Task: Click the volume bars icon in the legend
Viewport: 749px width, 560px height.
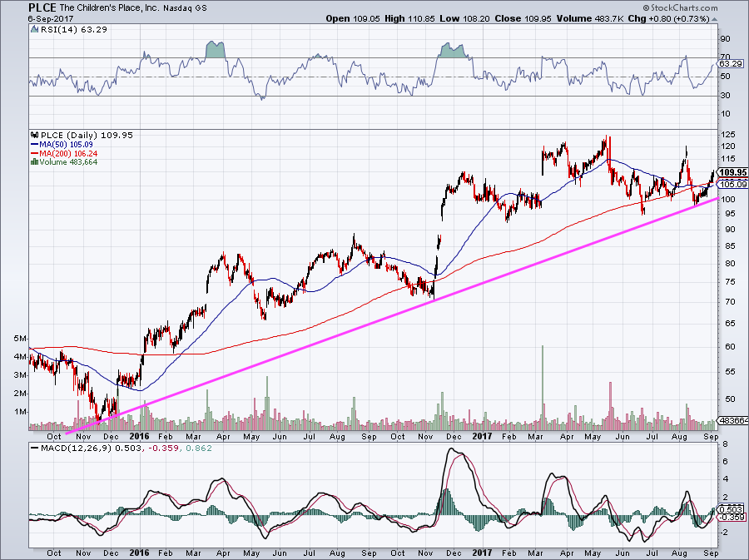Action: (34, 161)
